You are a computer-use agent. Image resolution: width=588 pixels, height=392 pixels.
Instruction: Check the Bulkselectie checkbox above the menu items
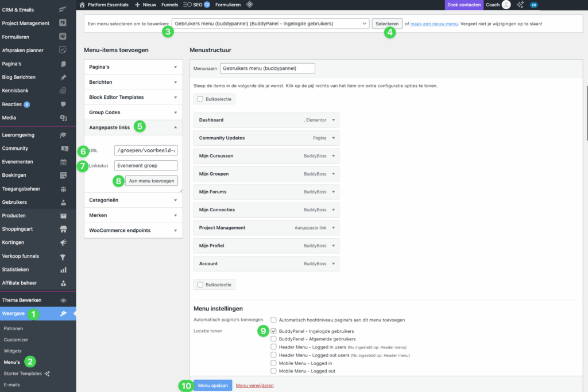[199, 99]
